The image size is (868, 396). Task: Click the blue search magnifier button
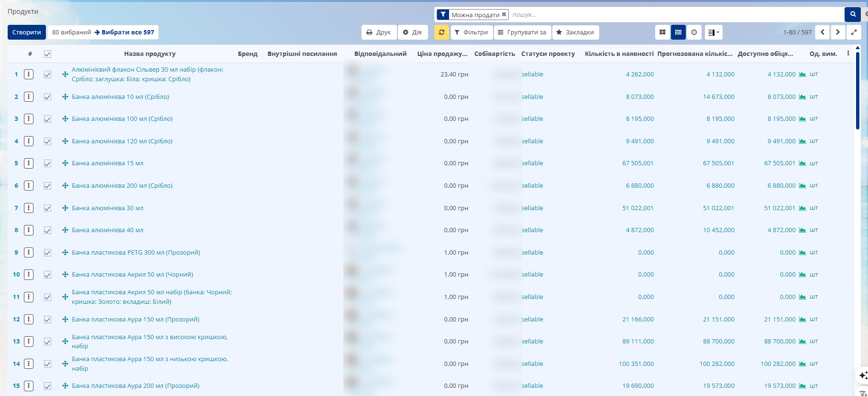tap(853, 14)
